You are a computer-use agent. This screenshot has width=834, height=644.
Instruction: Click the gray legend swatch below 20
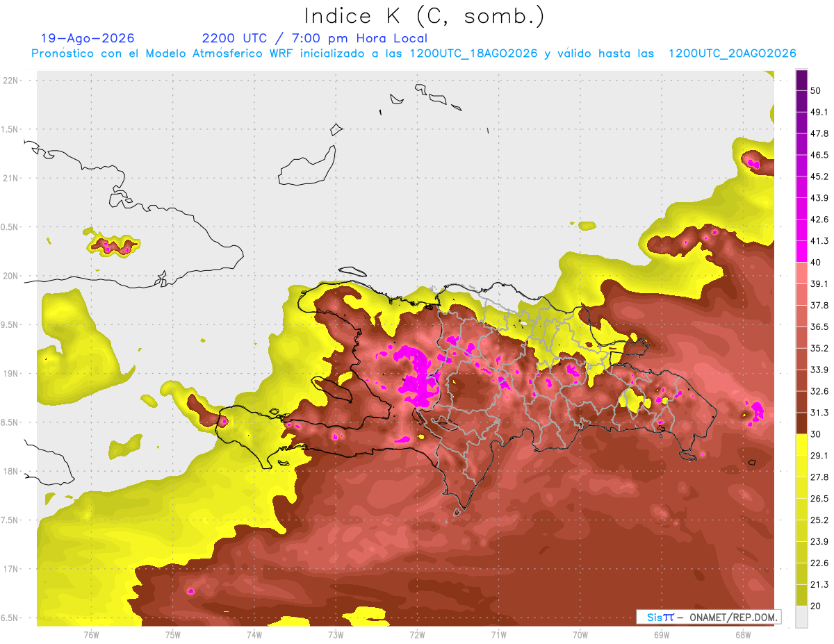[x=801, y=616]
